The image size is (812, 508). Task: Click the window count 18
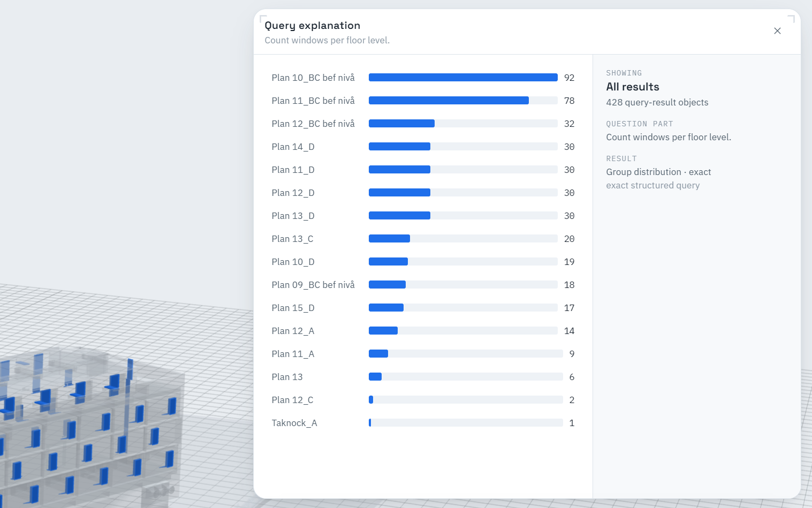point(569,285)
